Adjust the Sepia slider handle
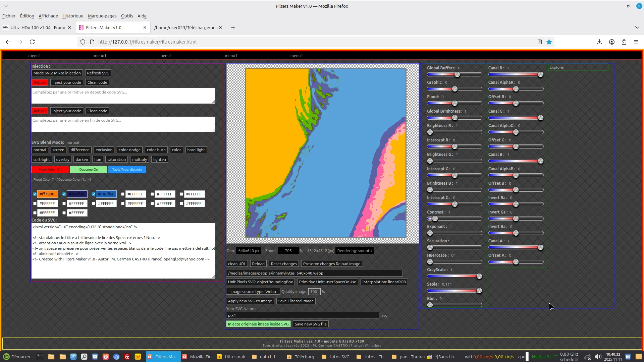 pyautogui.click(x=479, y=291)
